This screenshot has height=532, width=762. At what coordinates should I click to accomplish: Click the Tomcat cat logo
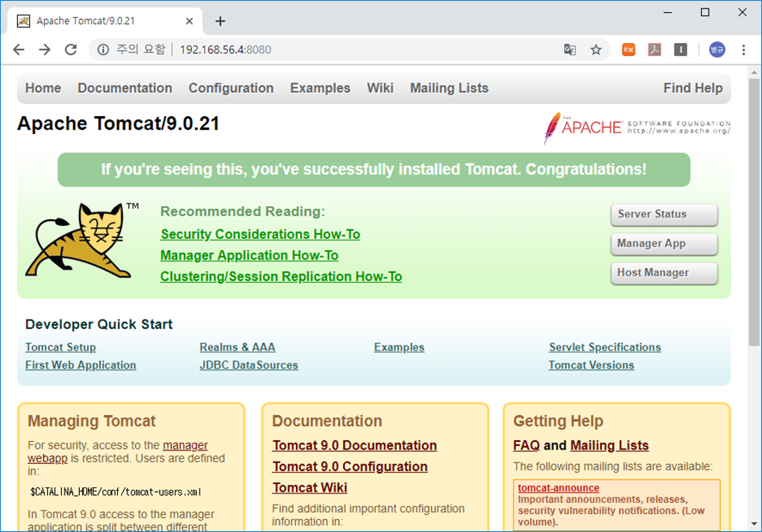[x=82, y=240]
